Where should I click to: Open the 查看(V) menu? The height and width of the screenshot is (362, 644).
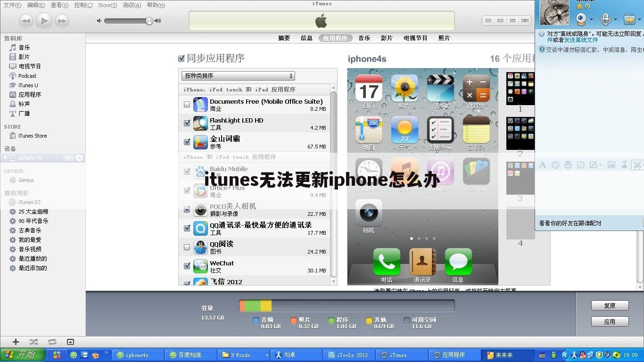[x=59, y=5]
